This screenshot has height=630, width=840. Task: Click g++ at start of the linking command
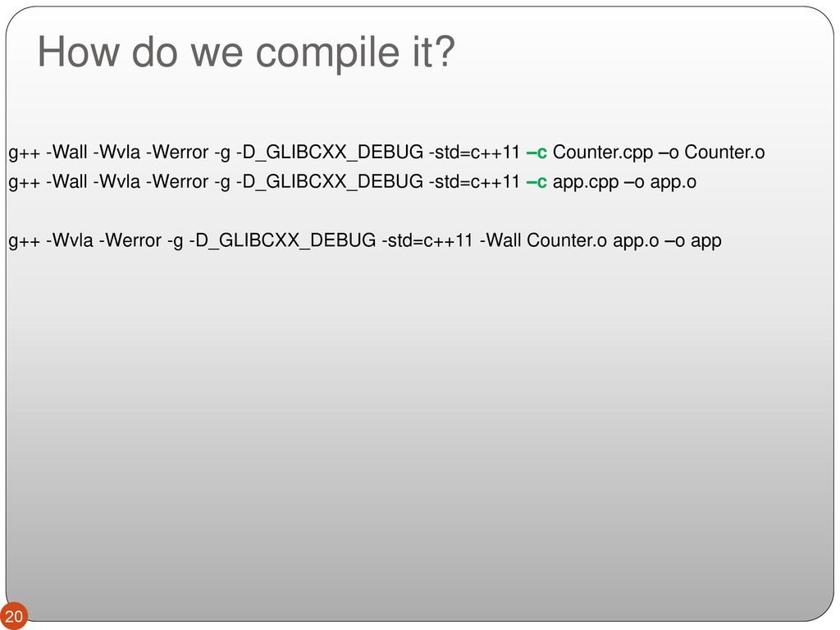point(25,243)
